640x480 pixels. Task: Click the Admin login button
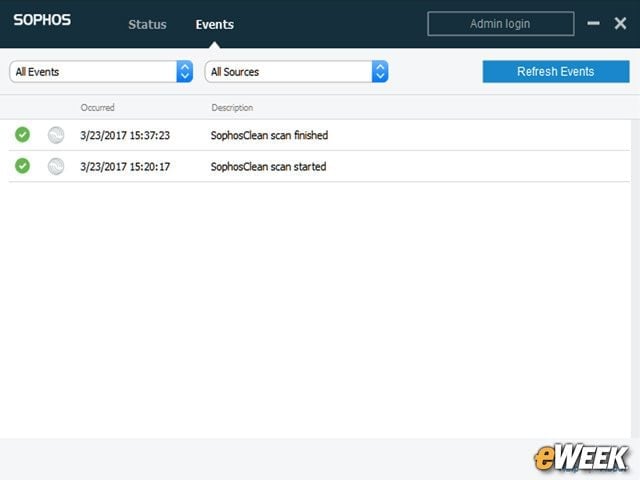[501, 24]
